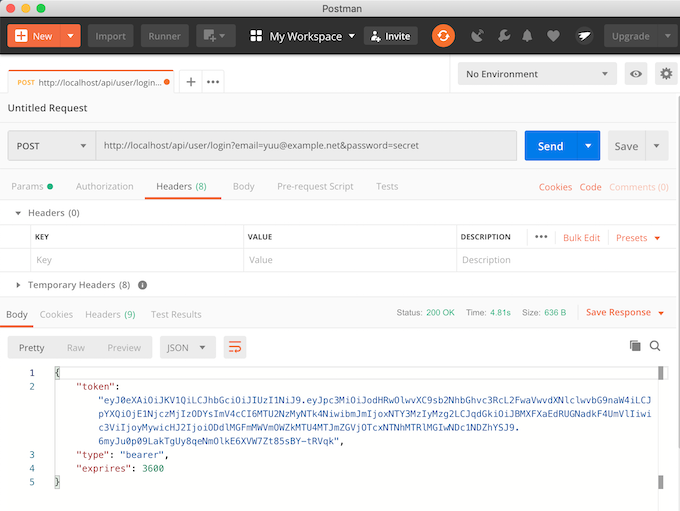Switch to the Authorization tab
The height and width of the screenshot is (511, 680).
[105, 187]
